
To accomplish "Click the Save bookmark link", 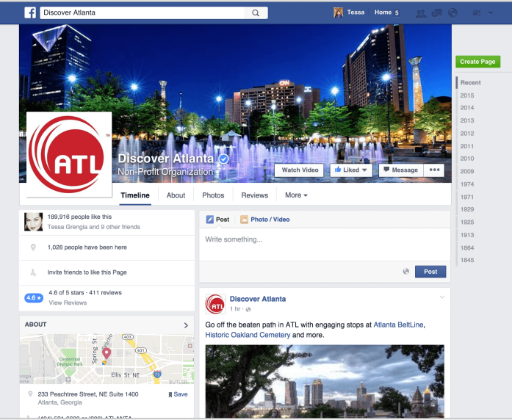I will [178, 394].
